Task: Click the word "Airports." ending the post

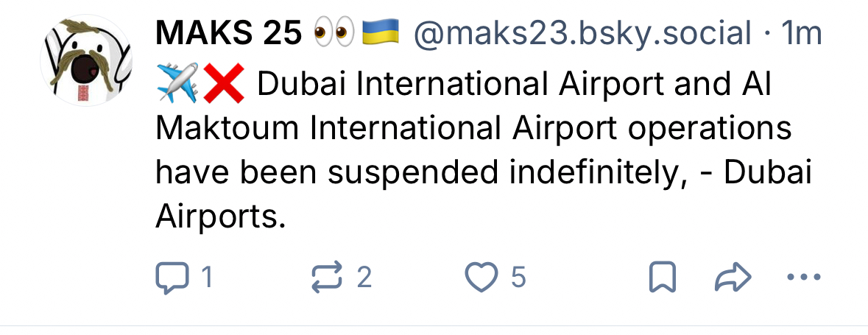Action: click(x=219, y=216)
